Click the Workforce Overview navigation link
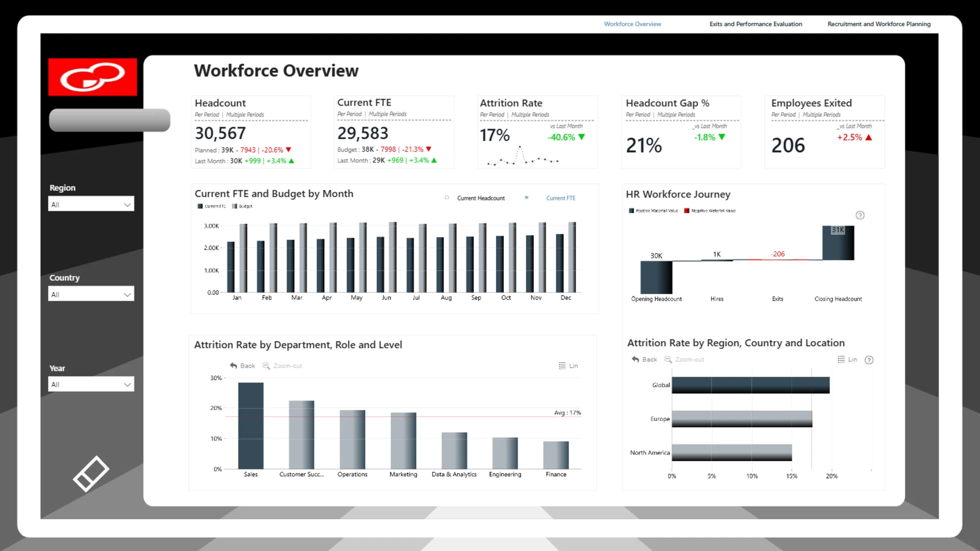This screenshot has width=980, height=551. point(632,24)
